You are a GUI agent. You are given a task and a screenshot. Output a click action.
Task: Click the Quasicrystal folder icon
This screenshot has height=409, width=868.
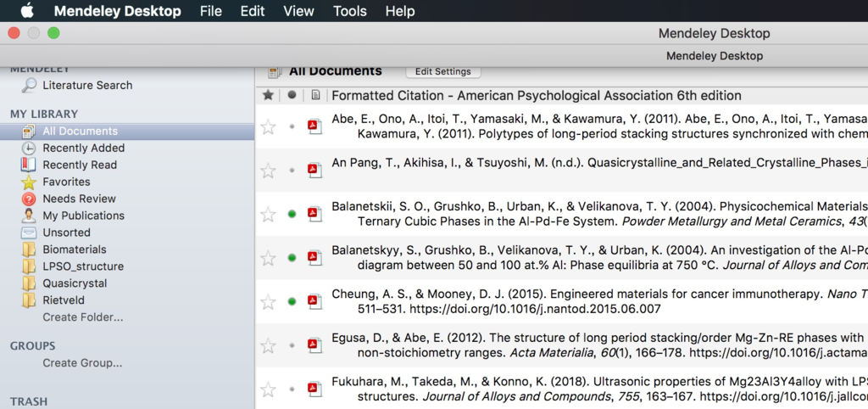pyautogui.click(x=29, y=283)
